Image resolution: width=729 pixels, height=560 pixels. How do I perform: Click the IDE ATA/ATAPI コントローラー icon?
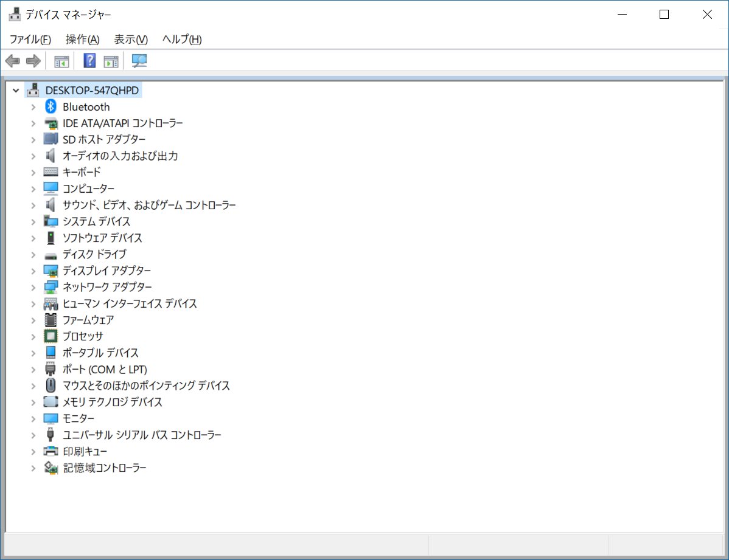point(51,123)
